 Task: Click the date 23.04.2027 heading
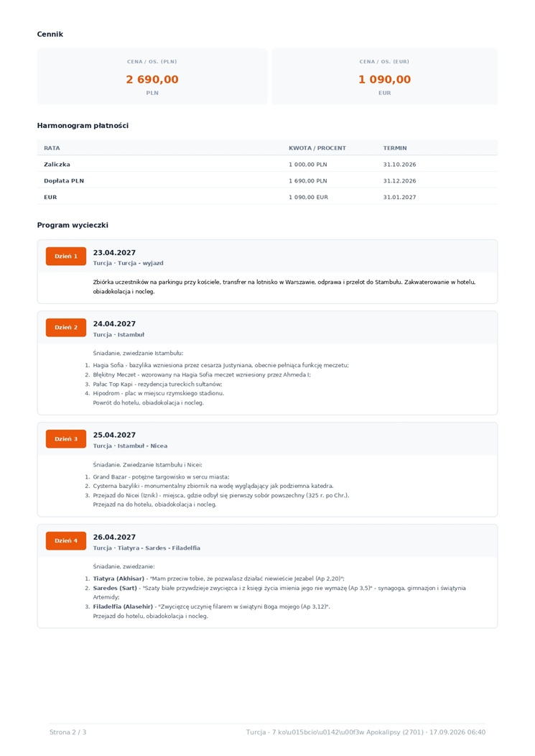click(x=114, y=253)
